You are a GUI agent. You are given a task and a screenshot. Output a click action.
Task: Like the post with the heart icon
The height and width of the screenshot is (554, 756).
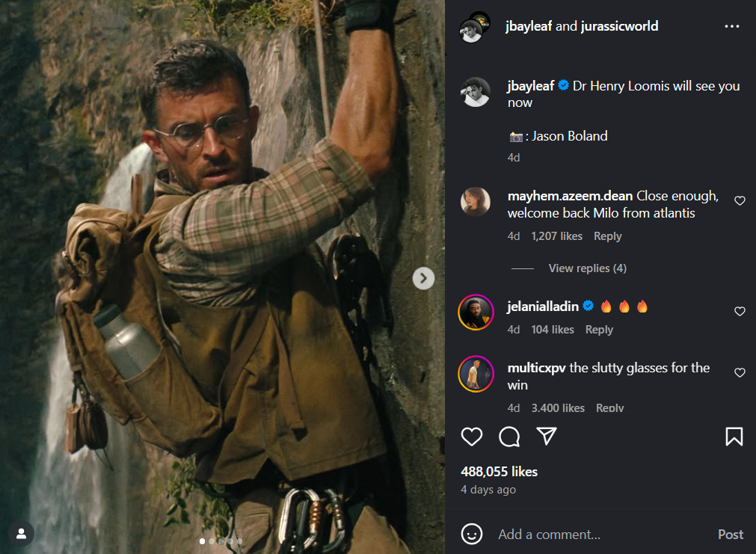472,437
